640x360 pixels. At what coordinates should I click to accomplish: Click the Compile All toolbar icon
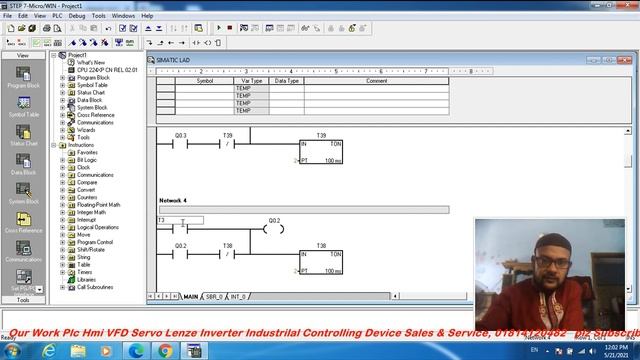[x=133, y=28]
